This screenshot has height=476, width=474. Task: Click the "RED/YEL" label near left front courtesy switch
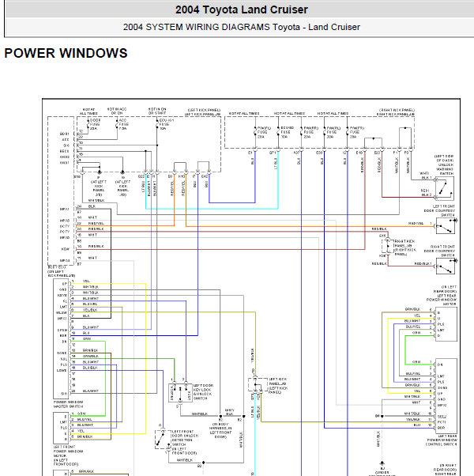pyautogui.click(x=416, y=223)
